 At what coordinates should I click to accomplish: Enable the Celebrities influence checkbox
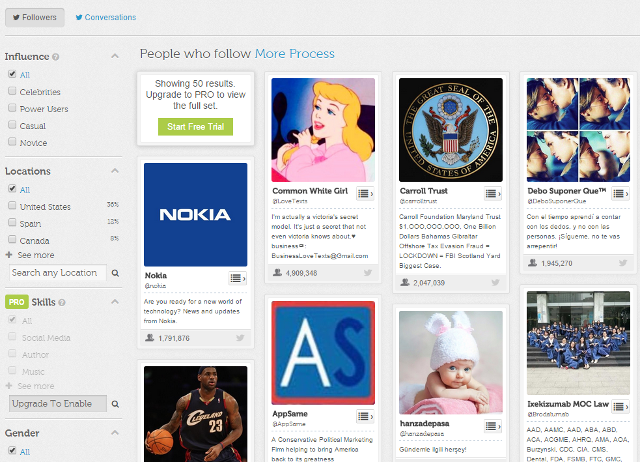tap(11, 91)
